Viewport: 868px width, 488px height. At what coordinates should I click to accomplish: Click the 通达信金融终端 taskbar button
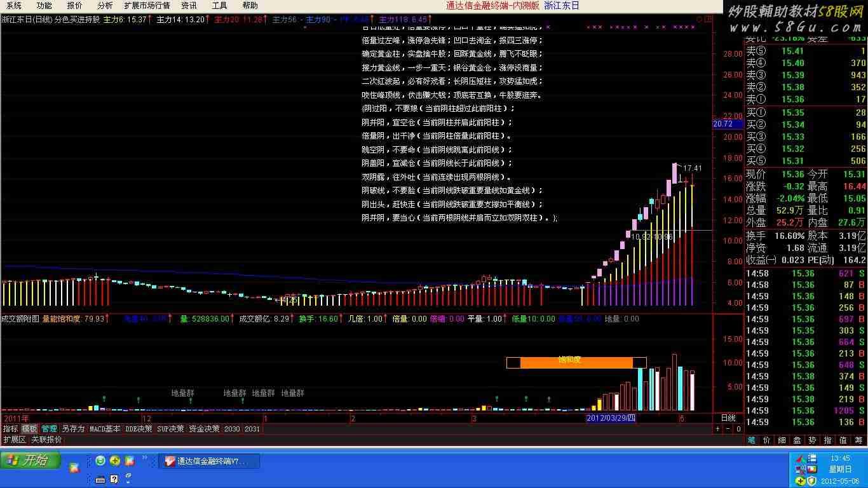tap(209, 461)
